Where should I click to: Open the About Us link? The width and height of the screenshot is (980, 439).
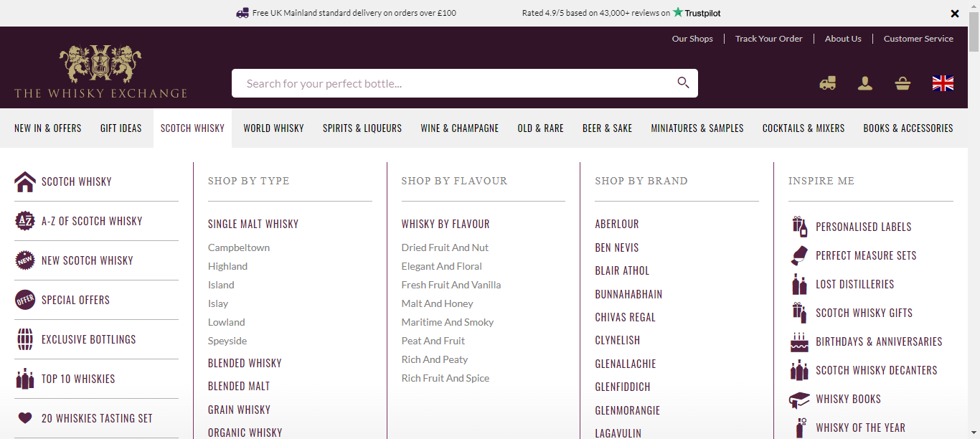pyautogui.click(x=843, y=39)
